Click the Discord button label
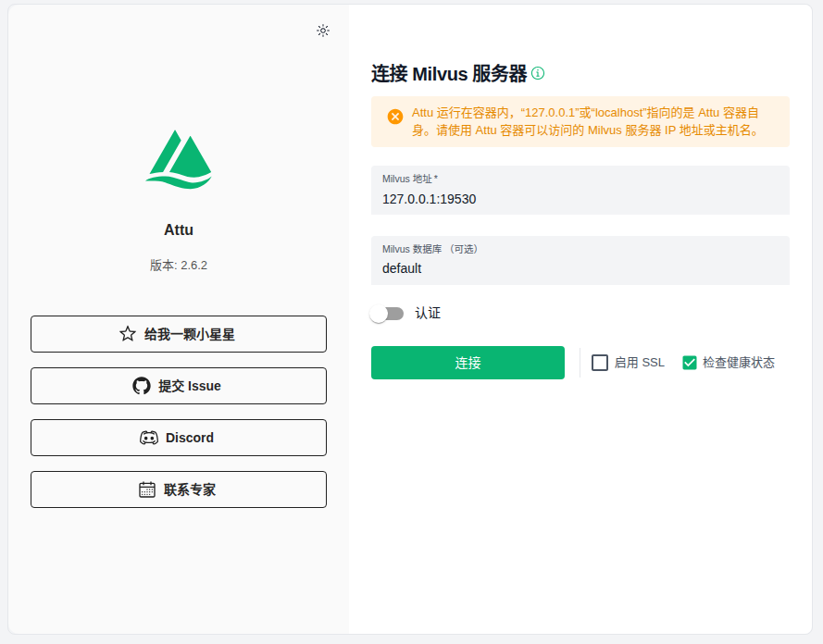Image resolution: width=823 pixels, height=644 pixels. point(190,438)
